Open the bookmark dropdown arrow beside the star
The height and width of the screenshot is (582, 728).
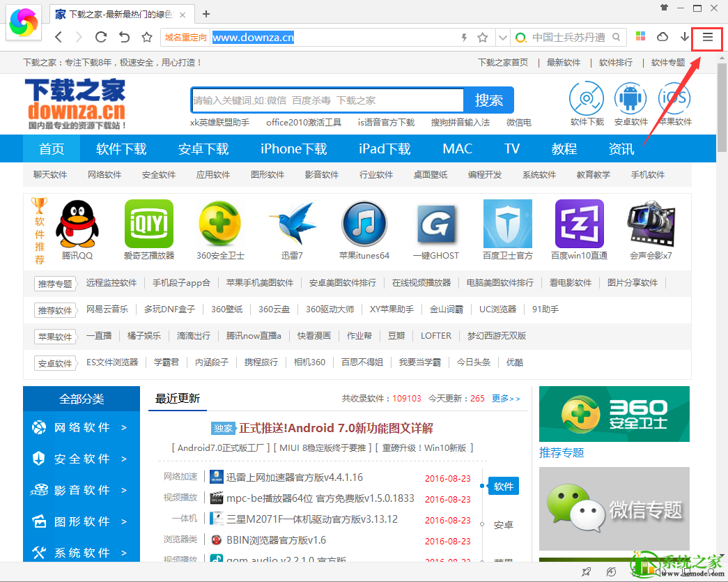coord(503,37)
